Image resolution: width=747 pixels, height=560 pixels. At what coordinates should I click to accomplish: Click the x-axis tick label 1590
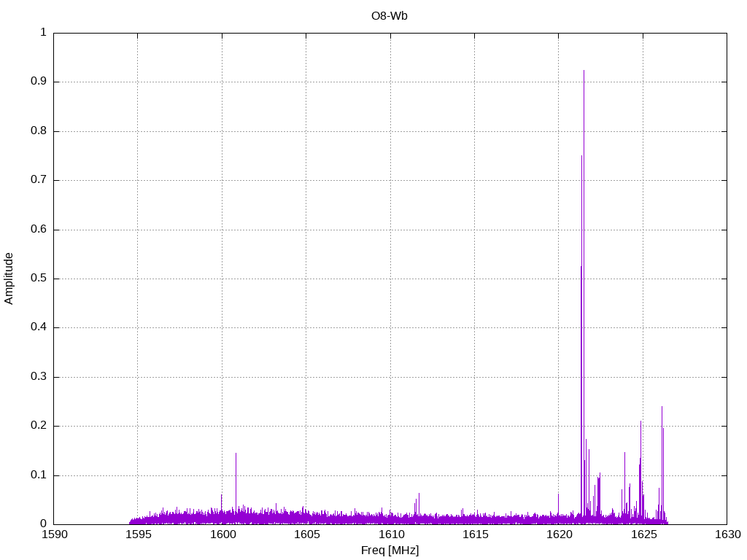coord(54,534)
